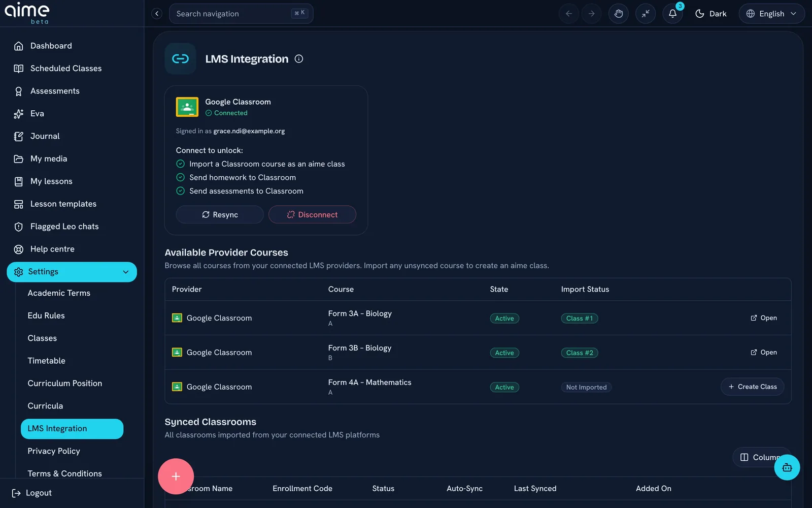Toggle the Dark theme switch
812x508 pixels.
coord(711,14)
